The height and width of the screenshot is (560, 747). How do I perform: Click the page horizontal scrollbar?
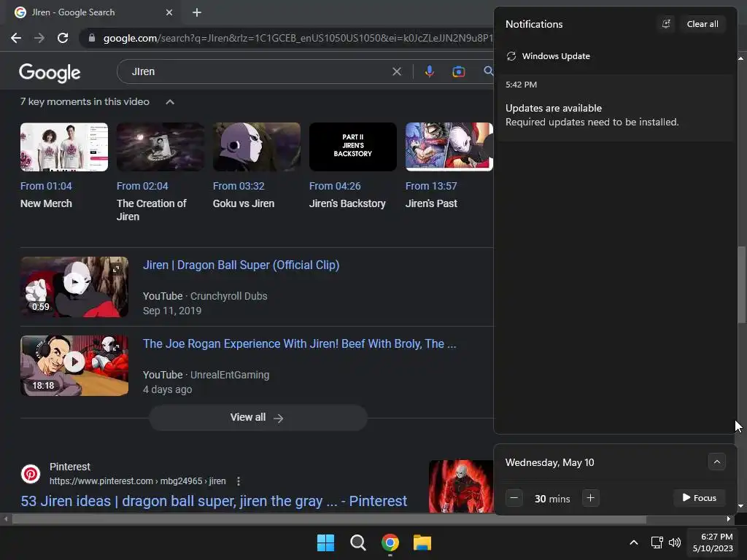point(329,519)
